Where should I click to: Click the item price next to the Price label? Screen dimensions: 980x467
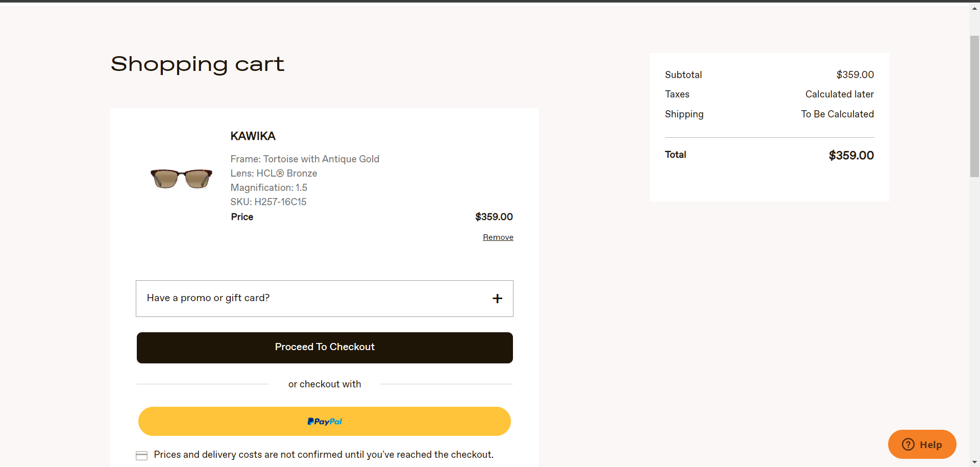(494, 217)
